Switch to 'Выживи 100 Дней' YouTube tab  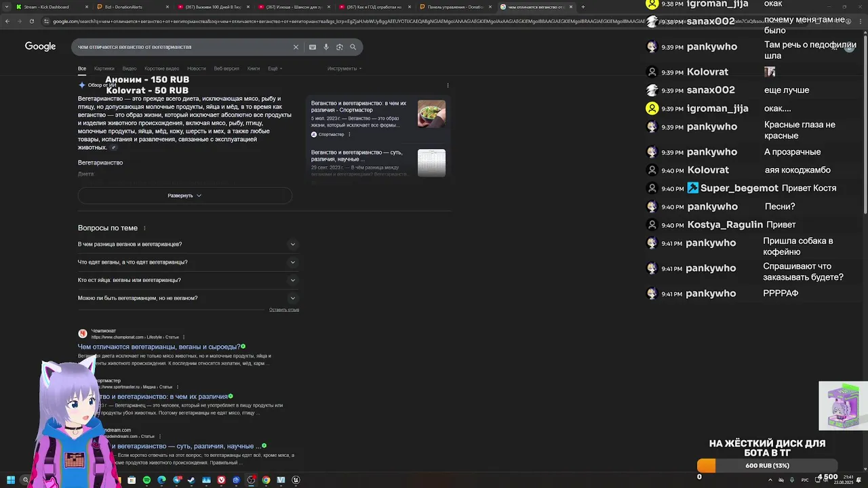click(x=214, y=7)
